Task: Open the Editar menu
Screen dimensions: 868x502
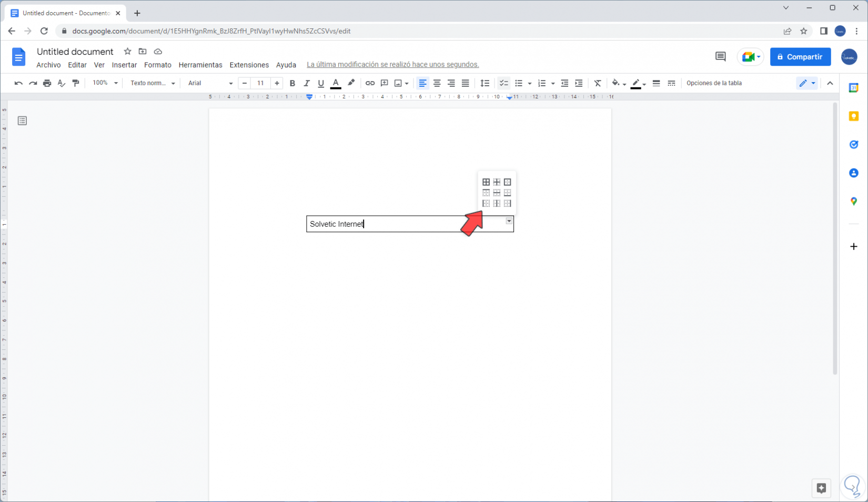Action: click(77, 65)
